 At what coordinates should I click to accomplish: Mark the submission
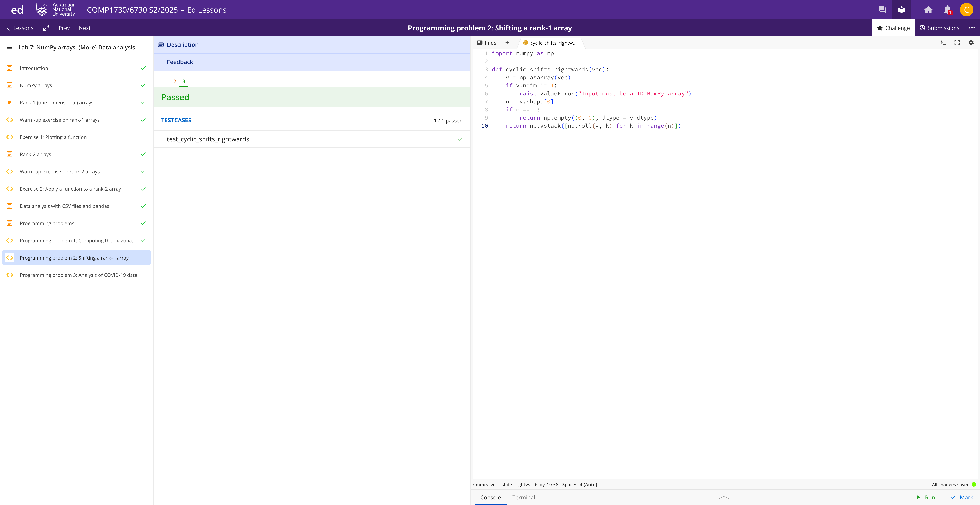[x=961, y=497]
